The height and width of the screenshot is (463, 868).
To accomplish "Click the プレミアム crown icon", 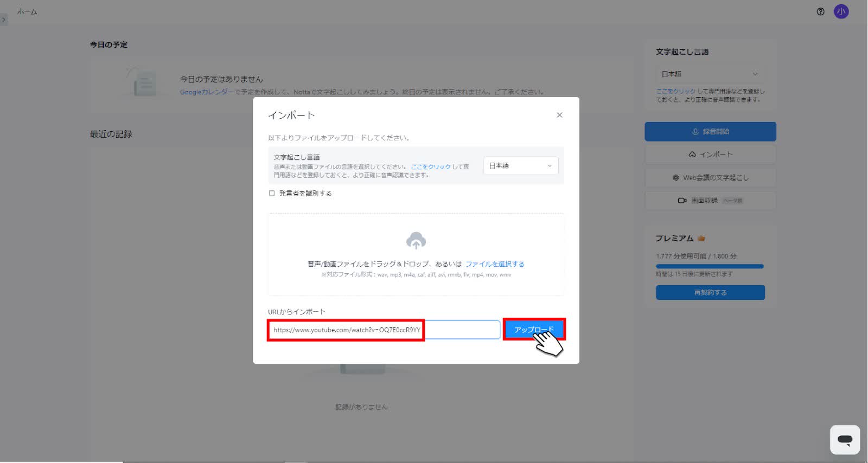I will pyautogui.click(x=701, y=238).
